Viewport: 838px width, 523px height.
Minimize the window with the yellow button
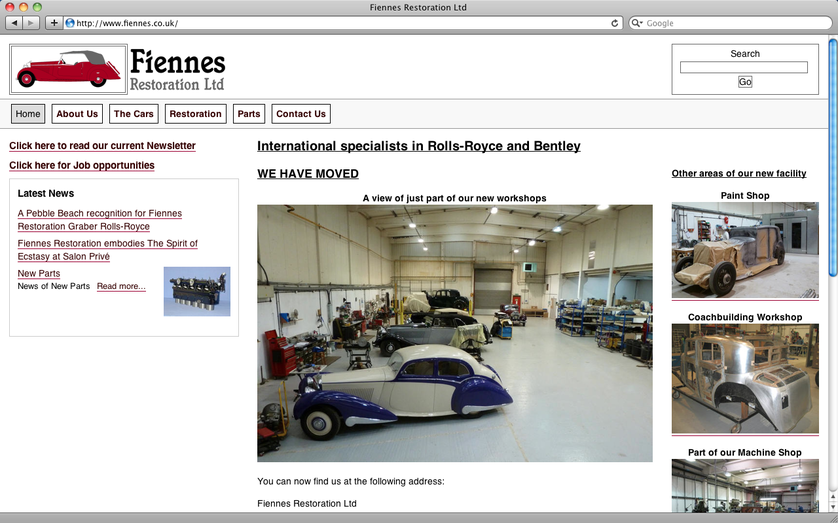23,7
